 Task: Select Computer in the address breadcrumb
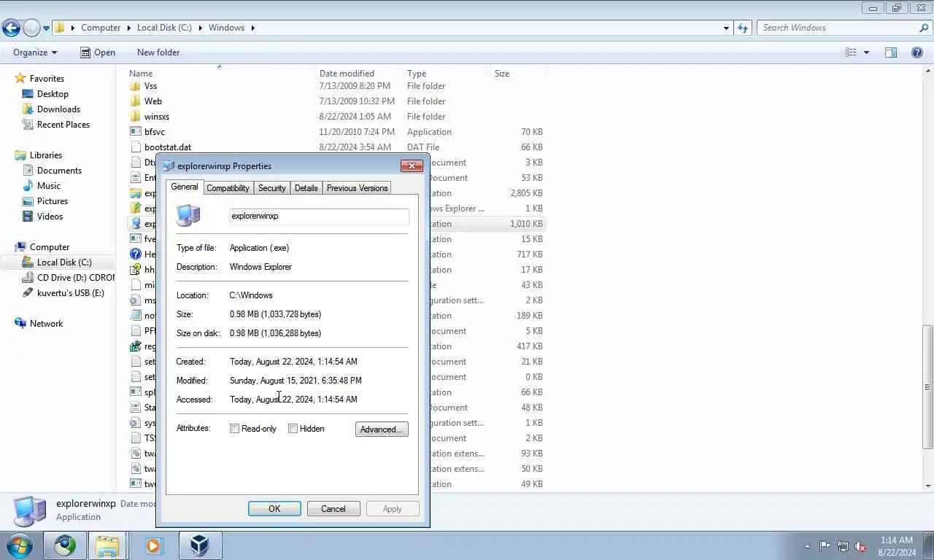(101, 28)
